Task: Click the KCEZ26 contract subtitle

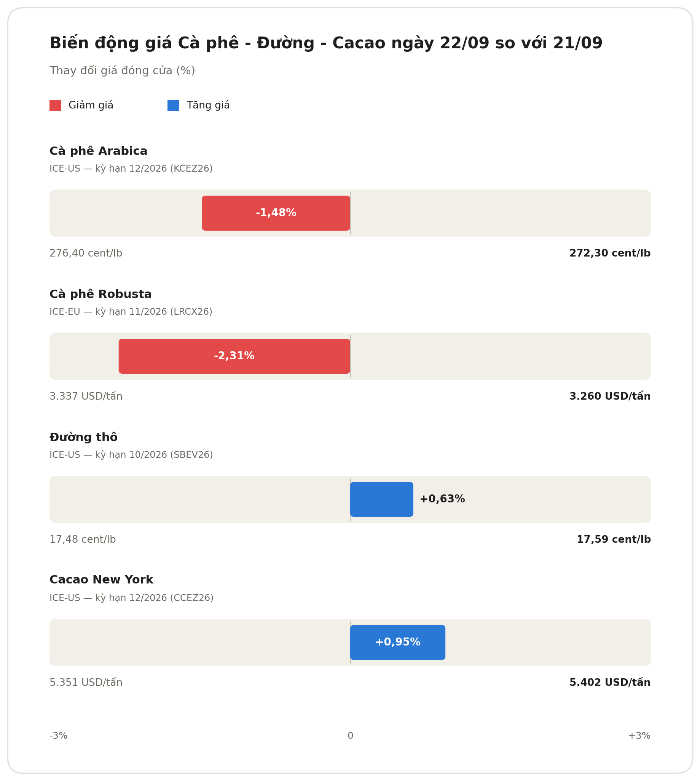Action: point(131,169)
